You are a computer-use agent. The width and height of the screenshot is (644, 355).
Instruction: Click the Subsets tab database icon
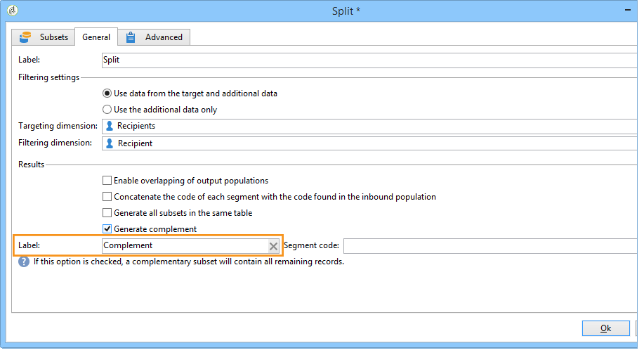(x=25, y=37)
